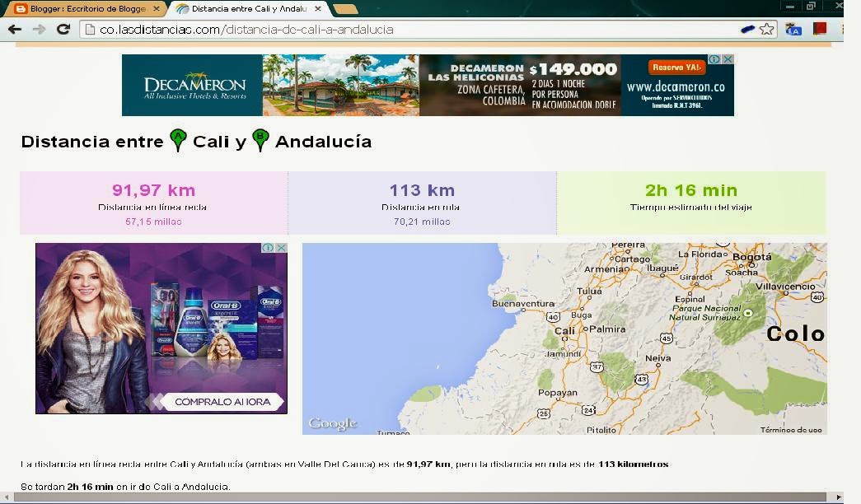Image resolution: width=861 pixels, height=504 pixels.
Task: Select the Distancia entre Cali y Andalucía tab
Action: coord(247,9)
